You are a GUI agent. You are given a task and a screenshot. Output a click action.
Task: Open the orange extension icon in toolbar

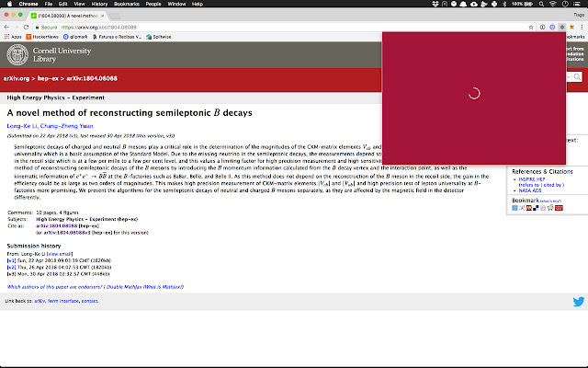point(571,27)
